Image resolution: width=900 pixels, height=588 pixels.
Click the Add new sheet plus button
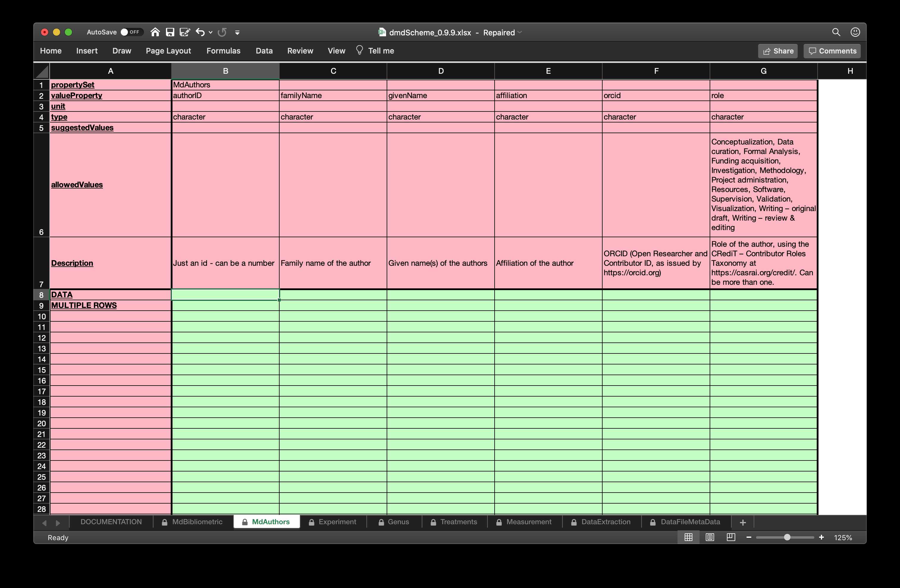pos(742,522)
